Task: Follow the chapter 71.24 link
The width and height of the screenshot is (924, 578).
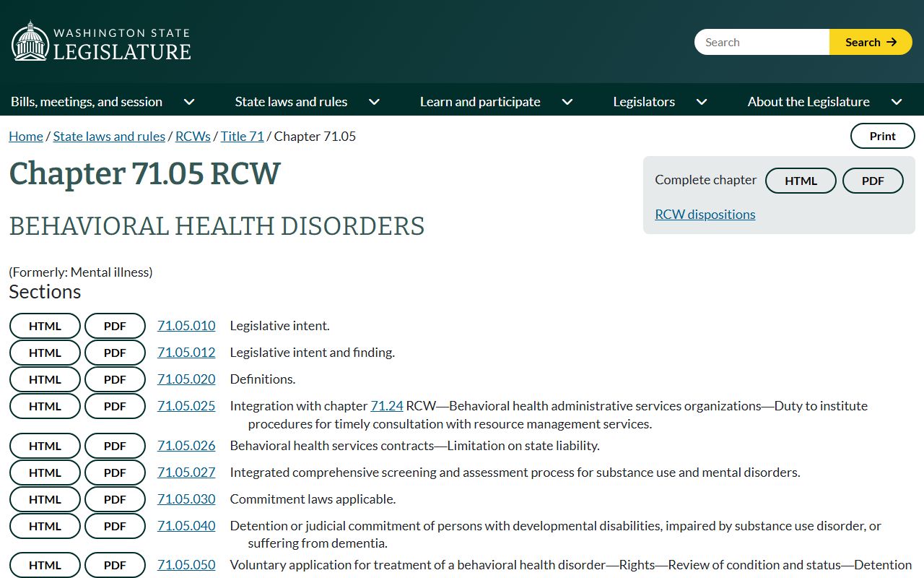Action: point(387,406)
